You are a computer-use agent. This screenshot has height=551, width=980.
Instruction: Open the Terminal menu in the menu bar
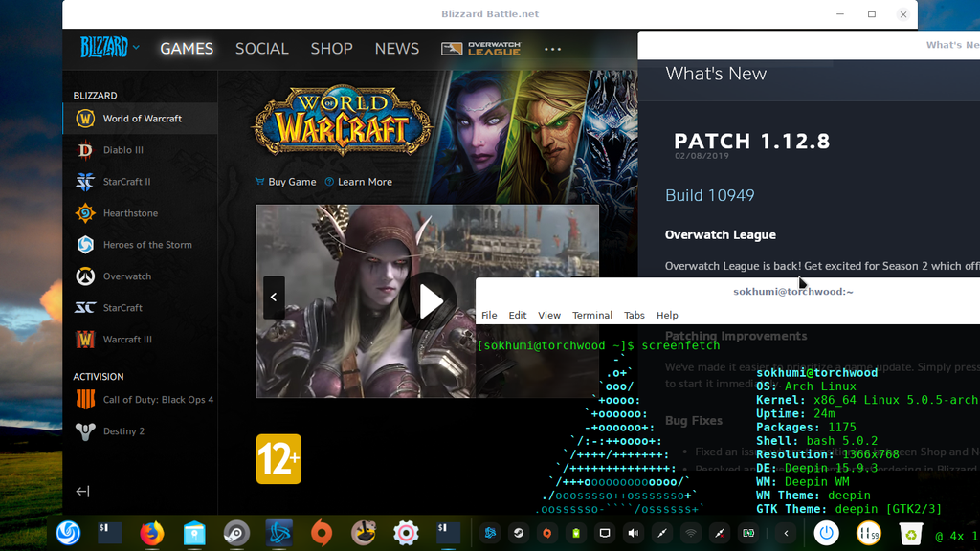[x=591, y=316]
